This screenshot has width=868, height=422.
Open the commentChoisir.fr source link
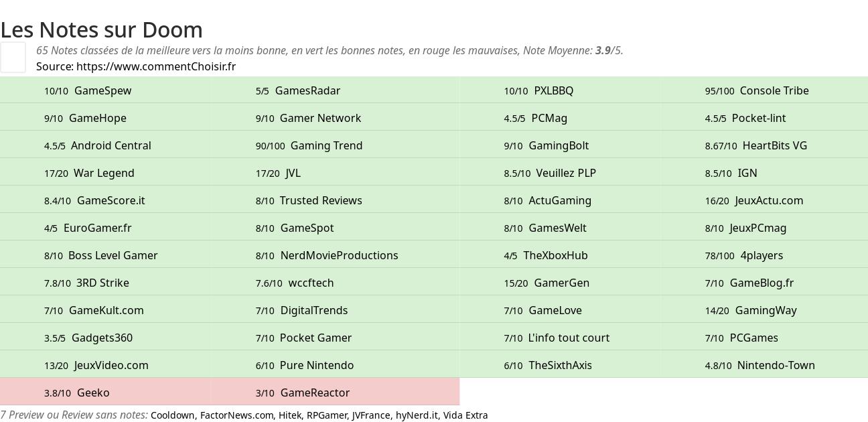click(x=156, y=66)
